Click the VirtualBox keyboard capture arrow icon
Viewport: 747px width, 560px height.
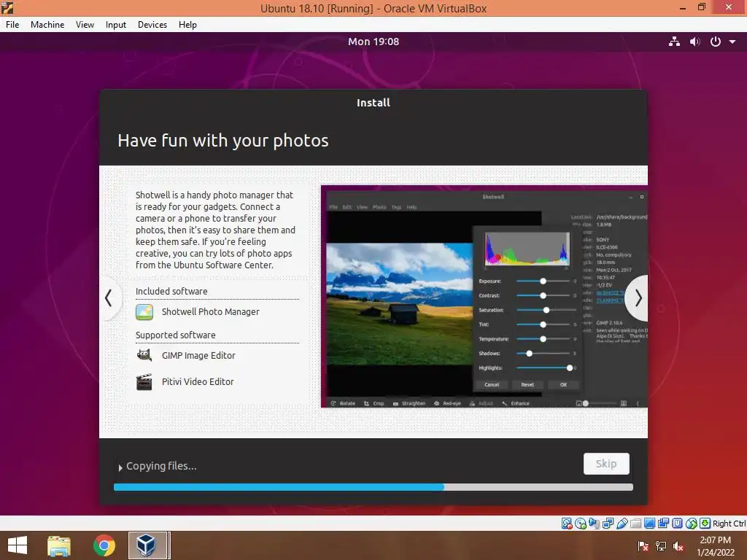(705, 524)
